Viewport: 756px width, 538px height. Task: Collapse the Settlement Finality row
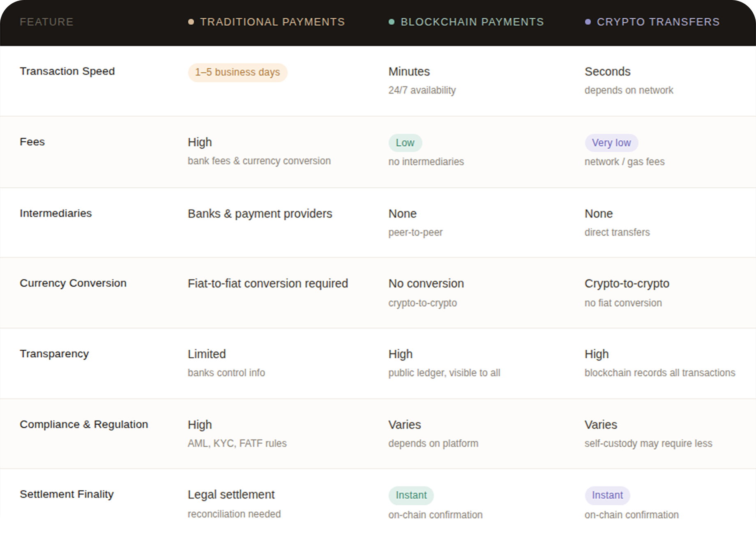pos(67,494)
